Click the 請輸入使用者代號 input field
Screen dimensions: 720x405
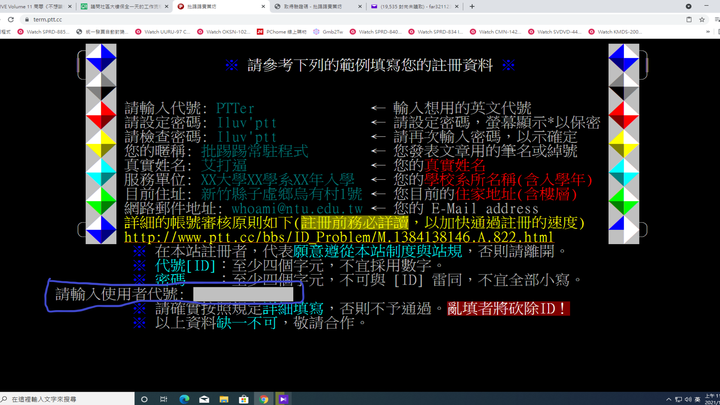click(243, 294)
